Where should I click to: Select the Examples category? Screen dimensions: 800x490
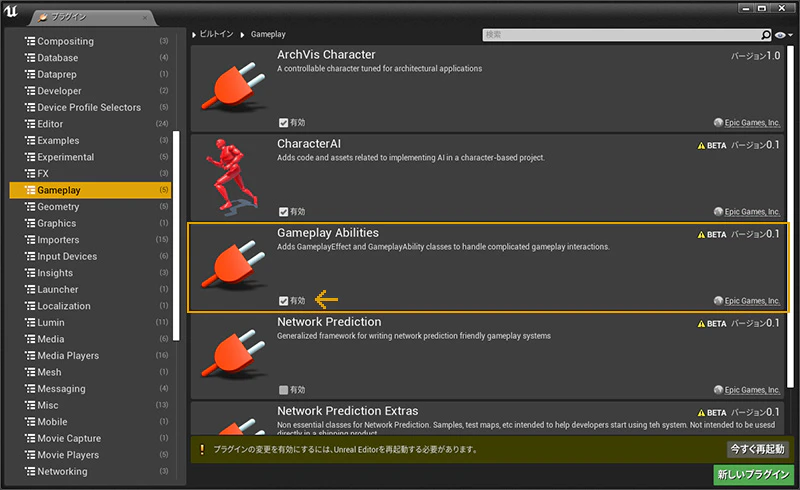click(91, 140)
